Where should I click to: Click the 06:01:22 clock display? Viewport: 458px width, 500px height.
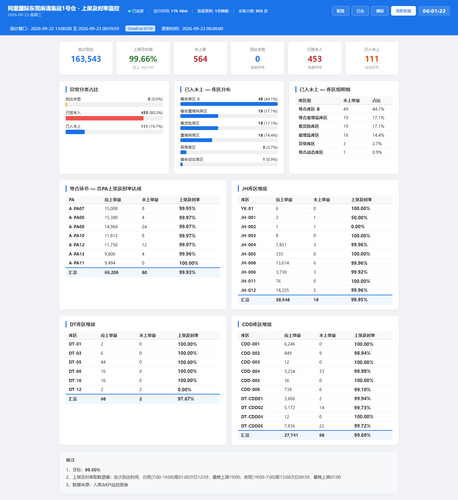click(434, 11)
